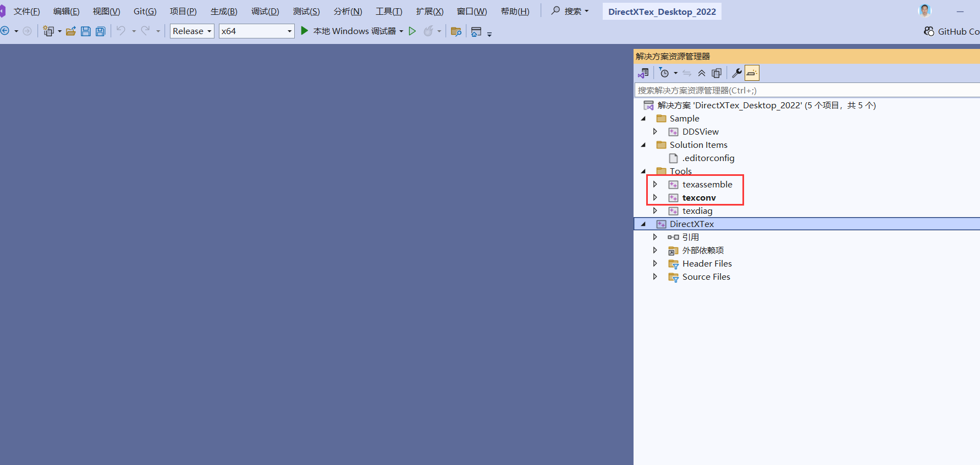Open the Redo history dropdown arrow

[x=158, y=31]
